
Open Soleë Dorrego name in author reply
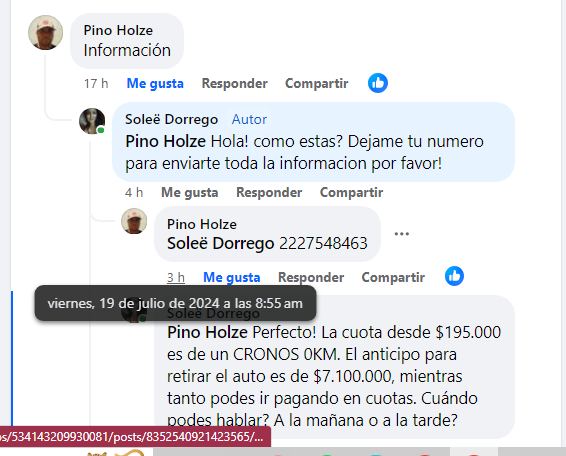(x=171, y=120)
